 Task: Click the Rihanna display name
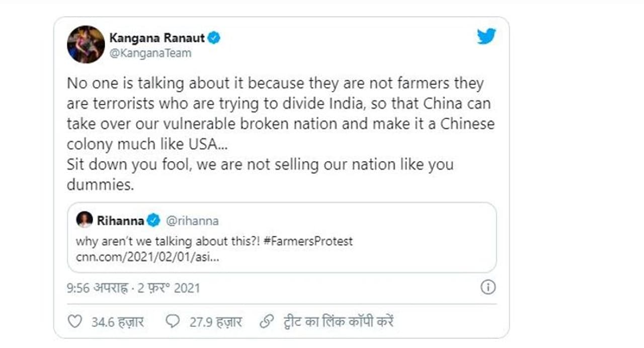121,221
